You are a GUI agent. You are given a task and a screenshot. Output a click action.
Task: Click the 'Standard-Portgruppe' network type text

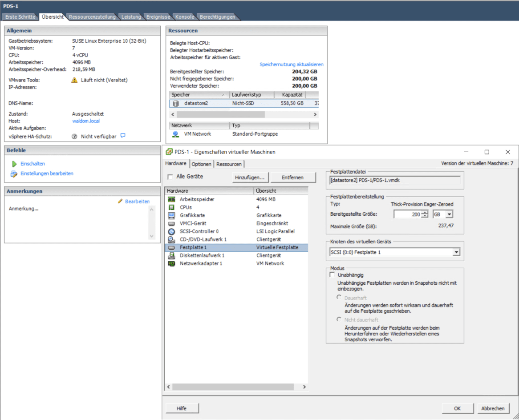(255, 134)
